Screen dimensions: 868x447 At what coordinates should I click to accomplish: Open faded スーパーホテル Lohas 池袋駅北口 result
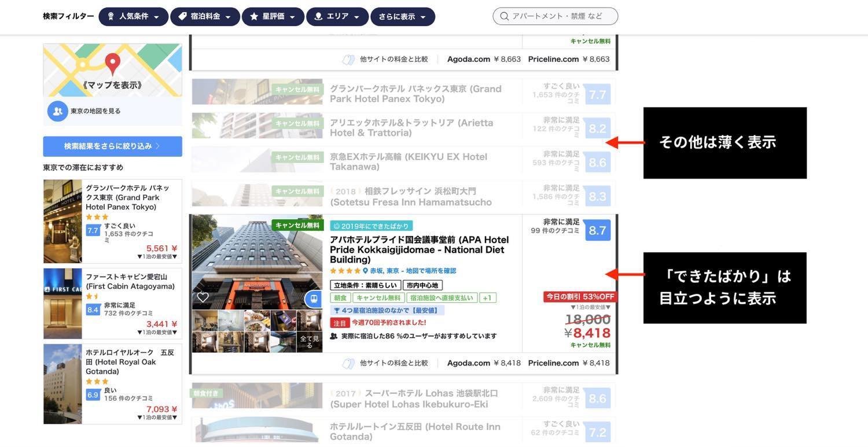pos(414,398)
